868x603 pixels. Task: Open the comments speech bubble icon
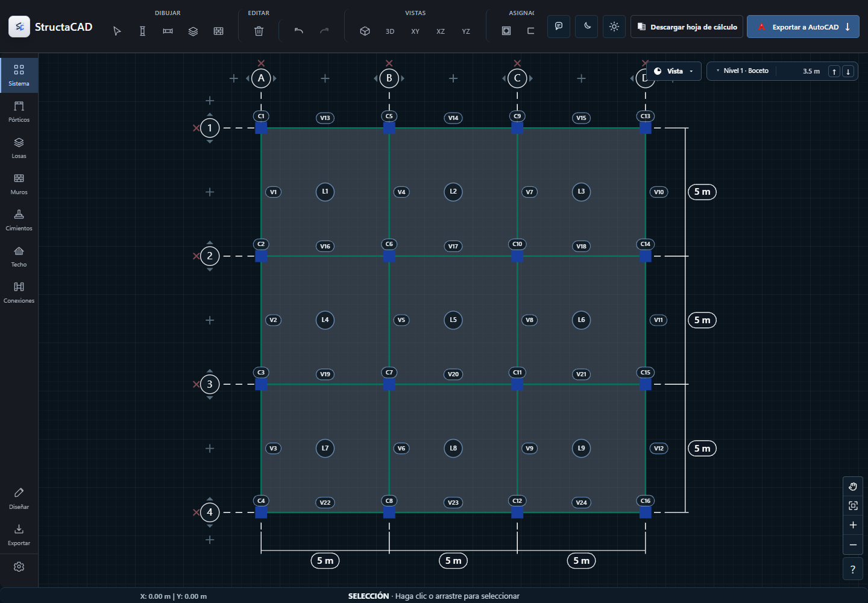click(x=559, y=27)
